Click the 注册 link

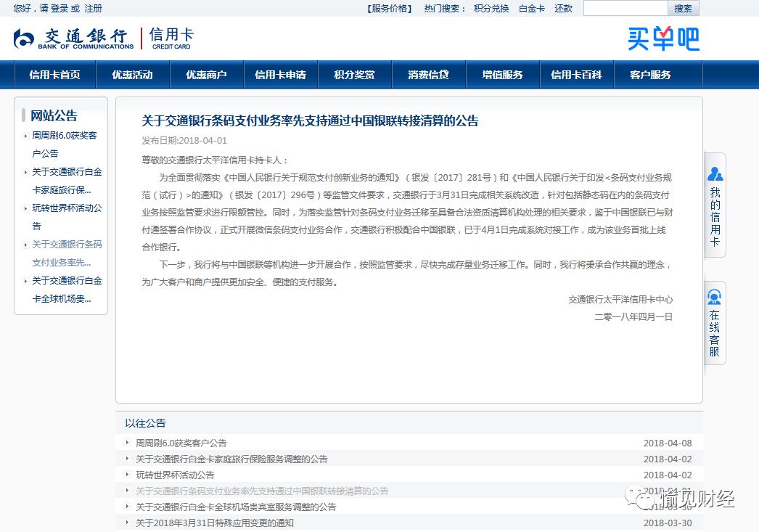click(x=94, y=8)
